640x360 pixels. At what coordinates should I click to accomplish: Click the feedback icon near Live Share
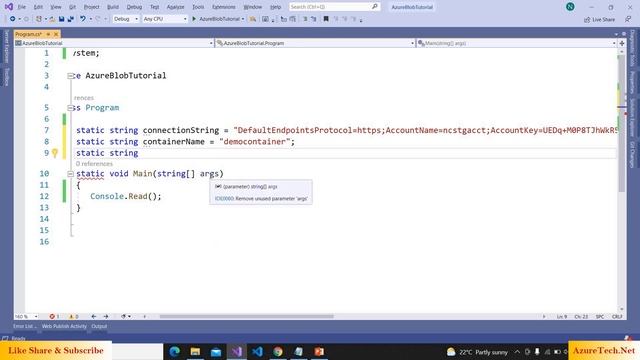pyautogui.click(x=628, y=19)
